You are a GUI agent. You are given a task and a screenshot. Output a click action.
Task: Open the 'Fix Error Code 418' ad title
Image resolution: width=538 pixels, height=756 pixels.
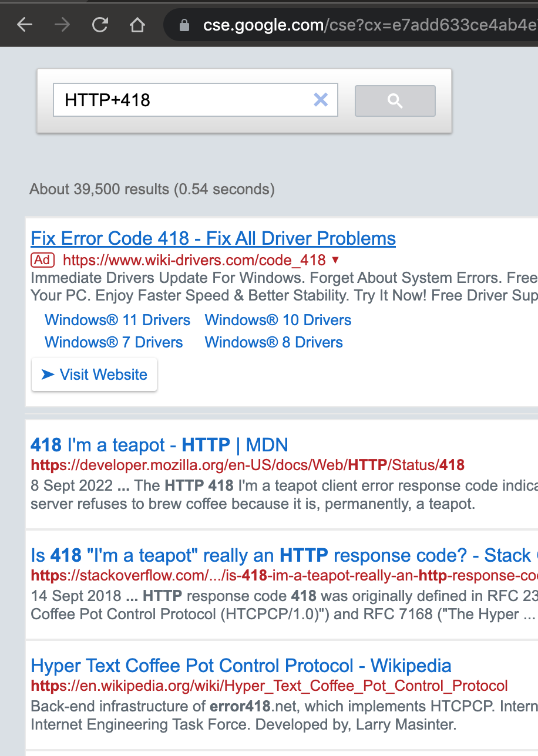pos(213,238)
